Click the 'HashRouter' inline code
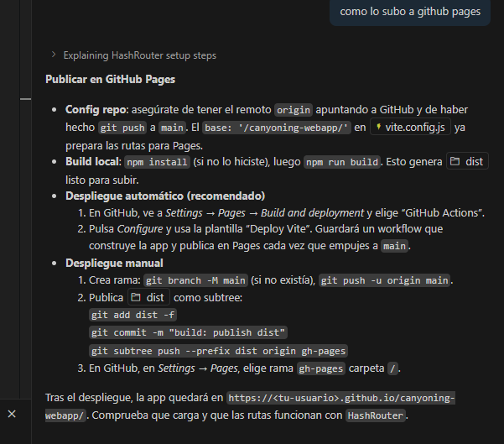This screenshot has width=504, height=444. 376,415
